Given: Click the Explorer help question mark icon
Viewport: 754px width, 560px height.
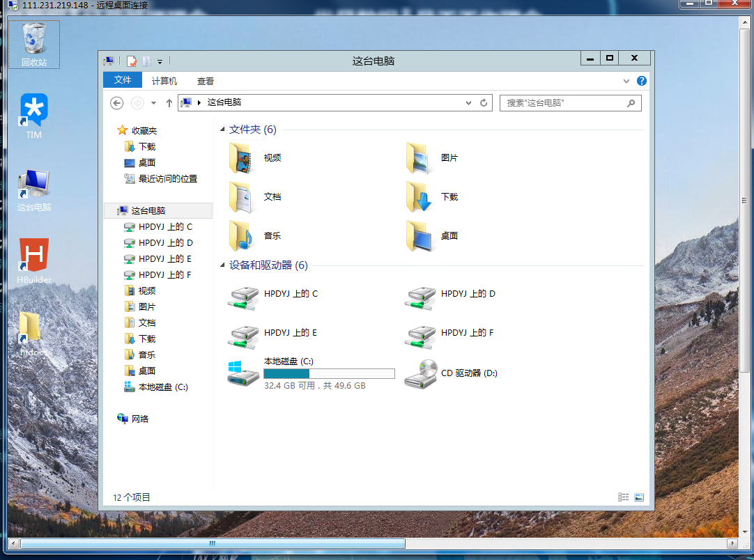Looking at the screenshot, I should (x=642, y=81).
